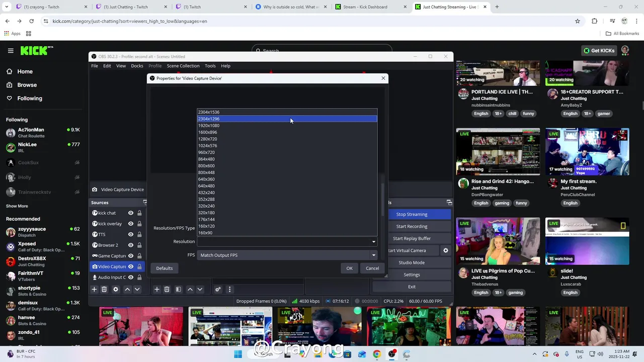The height and width of the screenshot is (362, 644).
Task: Pick 160x90 resolution option
Action: pos(287,233)
